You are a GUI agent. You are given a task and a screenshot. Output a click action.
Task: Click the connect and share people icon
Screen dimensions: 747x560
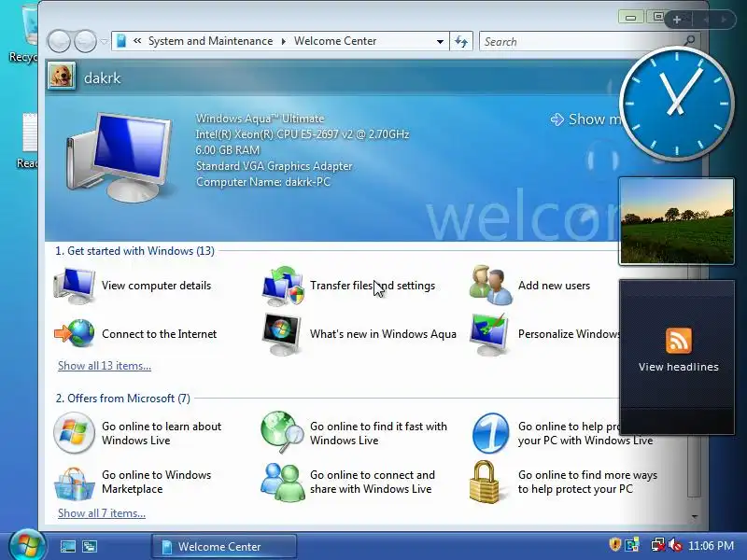coord(283,482)
